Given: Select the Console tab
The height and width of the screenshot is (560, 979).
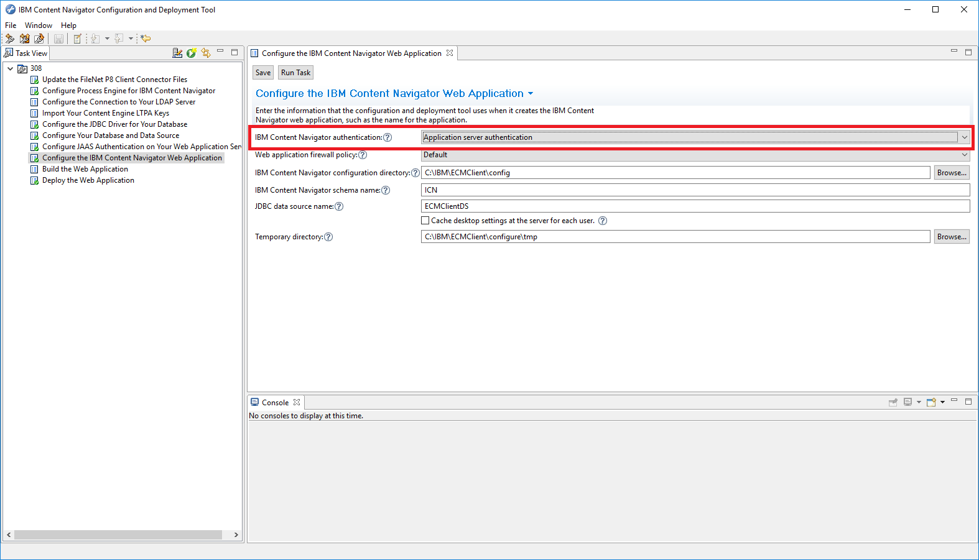Looking at the screenshot, I should pos(275,403).
